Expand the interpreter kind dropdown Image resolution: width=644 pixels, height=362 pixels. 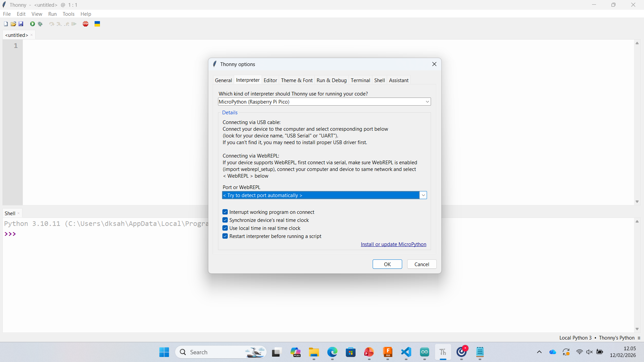[427, 102]
